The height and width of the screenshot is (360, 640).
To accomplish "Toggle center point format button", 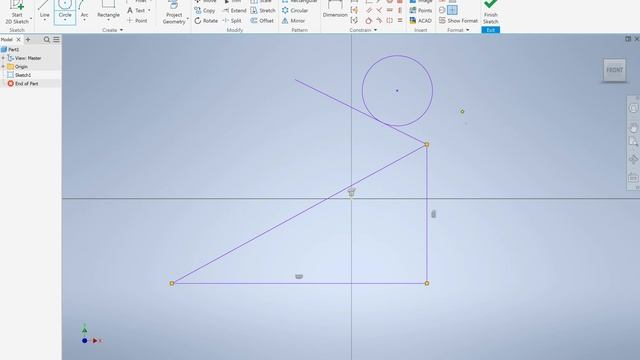I will click(452, 10).
